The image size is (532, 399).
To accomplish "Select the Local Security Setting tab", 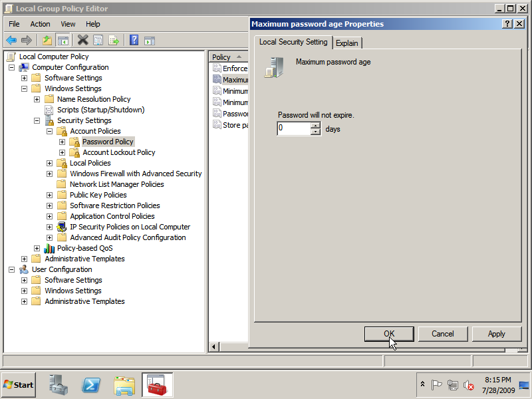I will [293, 42].
